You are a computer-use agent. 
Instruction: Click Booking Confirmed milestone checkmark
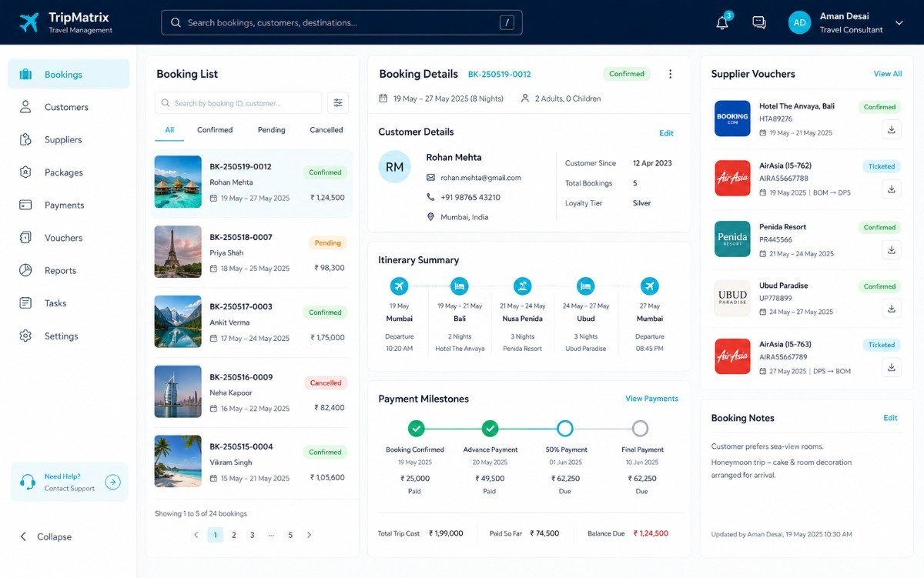click(416, 429)
